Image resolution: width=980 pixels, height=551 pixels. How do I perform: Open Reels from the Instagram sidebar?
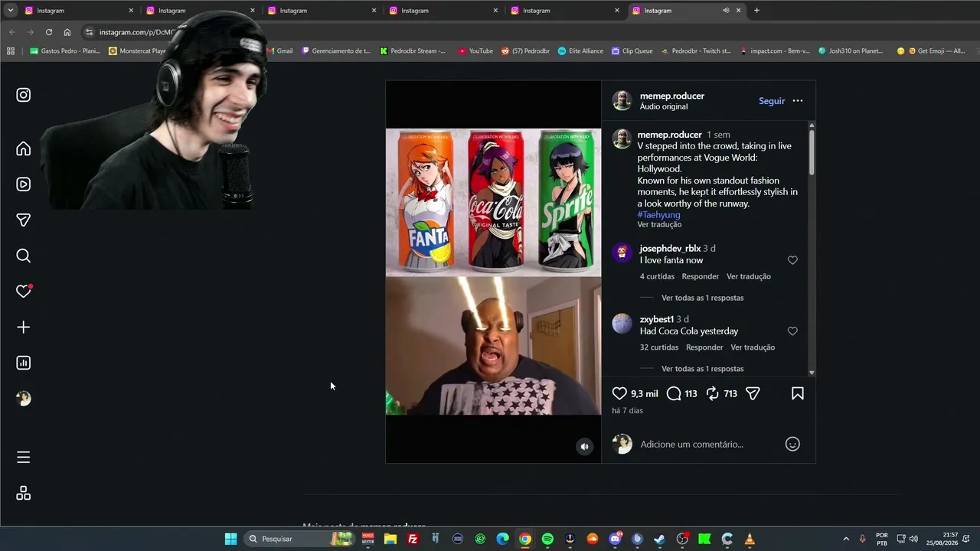click(24, 184)
